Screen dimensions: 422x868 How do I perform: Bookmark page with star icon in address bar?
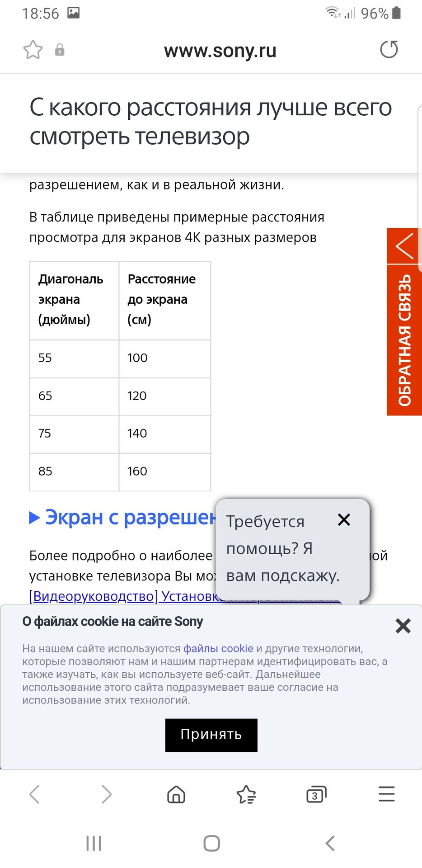coord(33,50)
